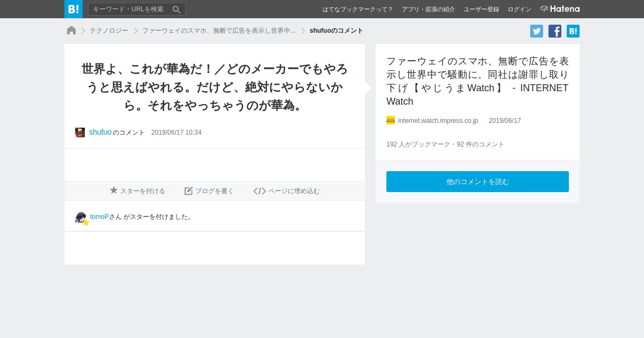Open the tomoP user link
The width and height of the screenshot is (644, 338).
(99, 217)
